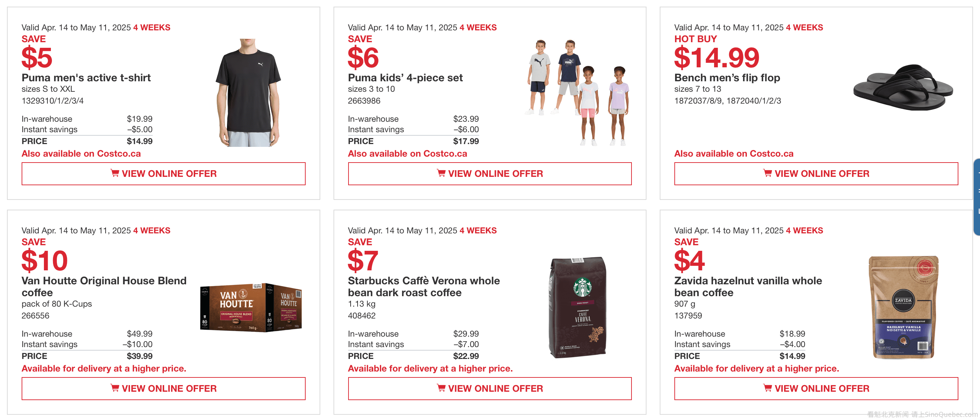The width and height of the screenshot is (980, 420).
Task: Open the Puma men's black t-shirt image
Action: (x=249, y=92)
